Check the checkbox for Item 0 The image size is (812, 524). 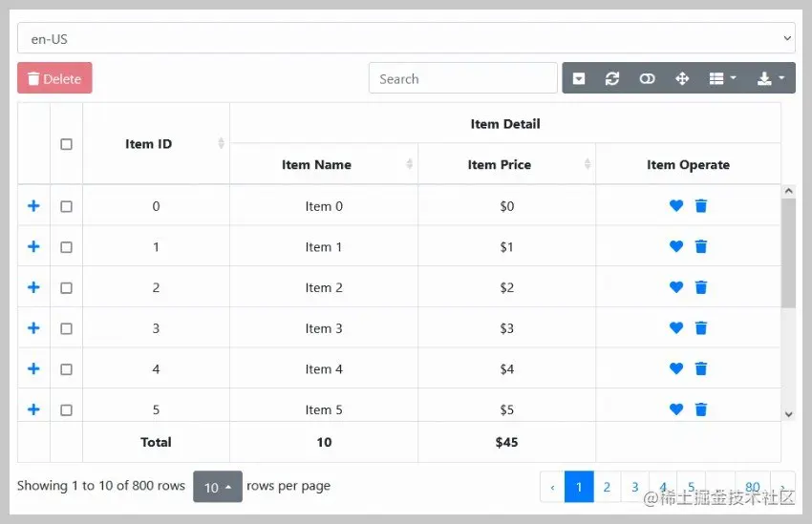pos(66,206)
